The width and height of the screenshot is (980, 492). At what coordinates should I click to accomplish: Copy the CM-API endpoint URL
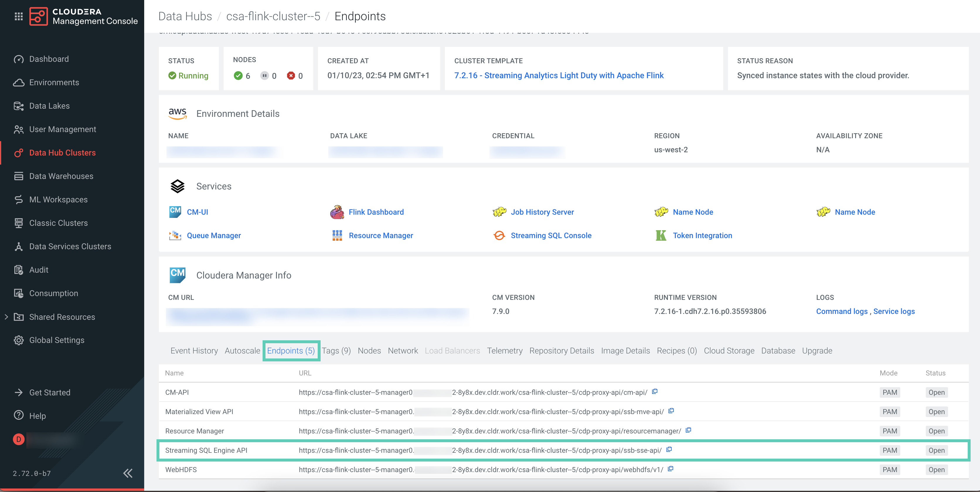(x=654, y=391)
